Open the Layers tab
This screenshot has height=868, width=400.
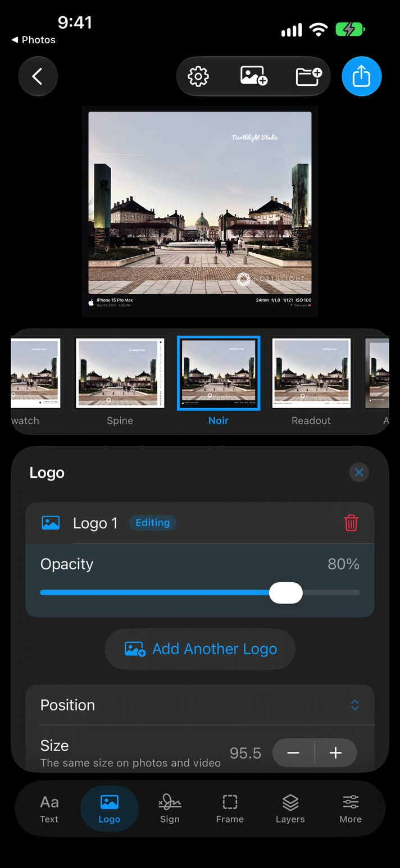(290, 809)
